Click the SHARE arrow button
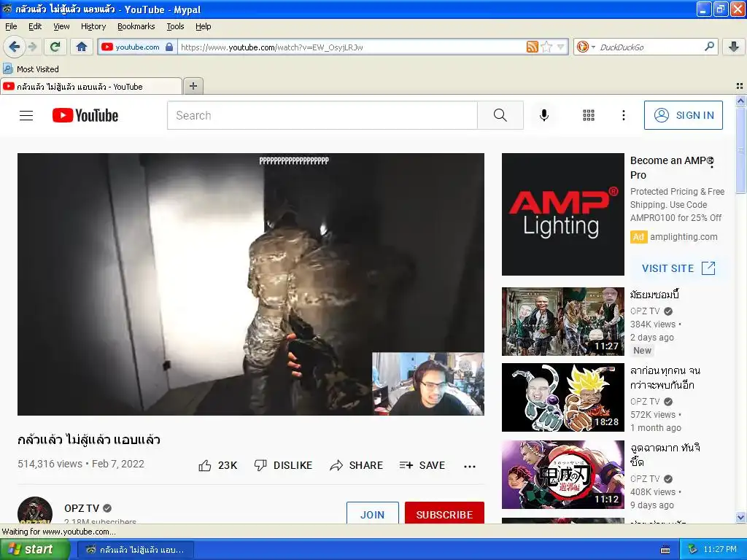Viewport: 747px width, 560px height. [x=356, y=465]
